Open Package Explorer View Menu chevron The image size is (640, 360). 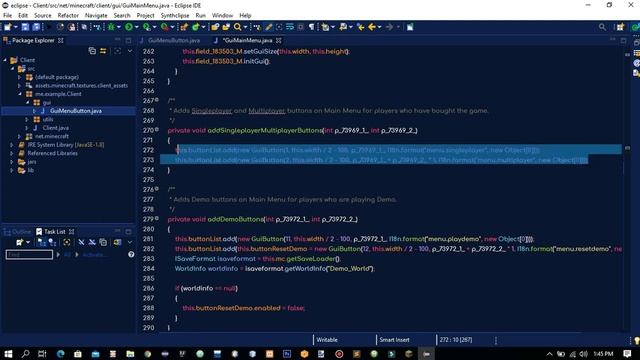coord(130,51)
